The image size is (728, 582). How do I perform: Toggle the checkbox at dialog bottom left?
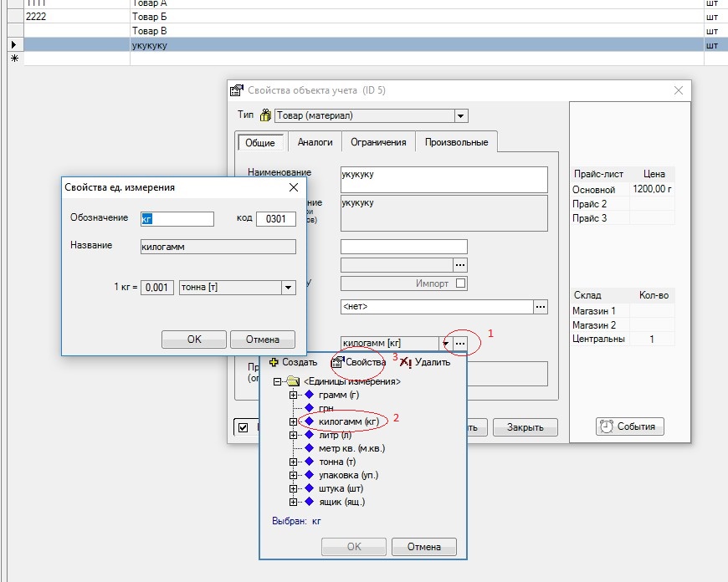[243, 427]
